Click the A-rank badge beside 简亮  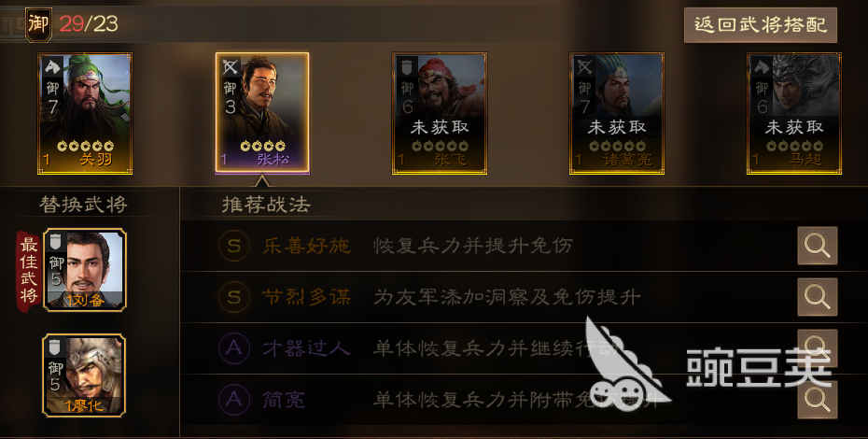(x=234, y=400)
